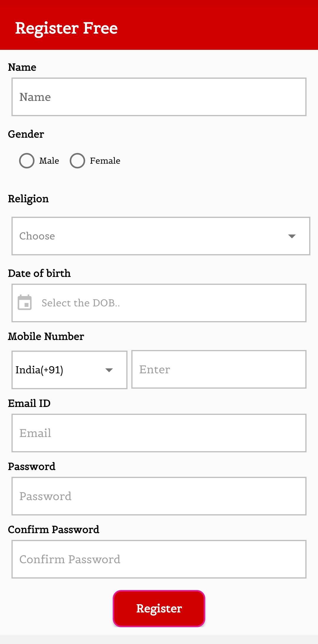The height and width of the screenshot is (644, 318).
Task: Focus the Name text field
Action: coord(159,97)
